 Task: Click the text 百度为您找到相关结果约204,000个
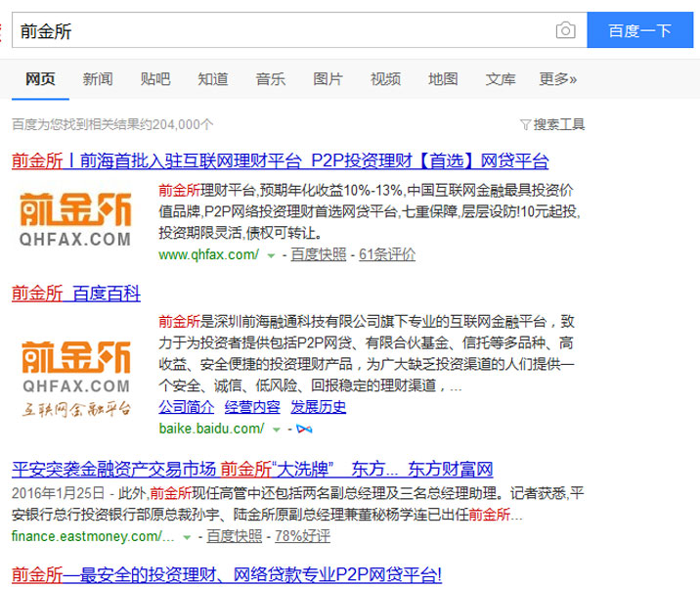point(112,124)
